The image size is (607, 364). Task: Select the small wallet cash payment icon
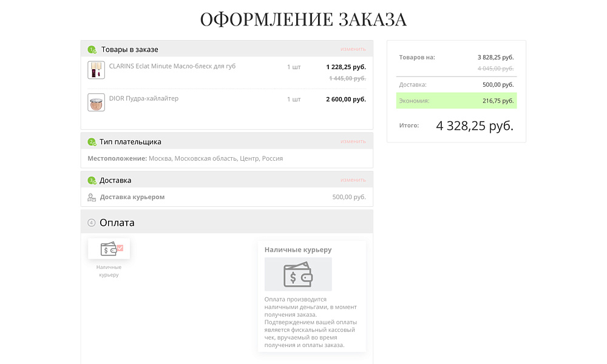pyautogui.click(x=109, y=249)
